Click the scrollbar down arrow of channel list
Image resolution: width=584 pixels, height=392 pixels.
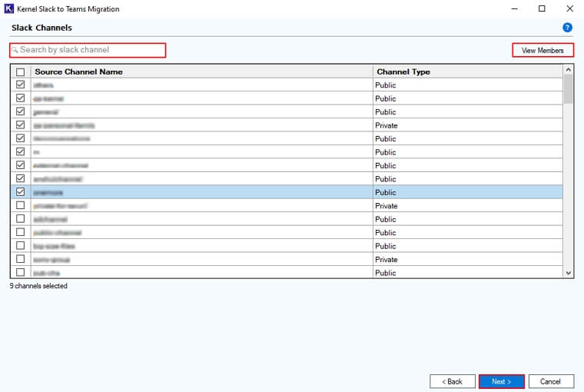568,273
